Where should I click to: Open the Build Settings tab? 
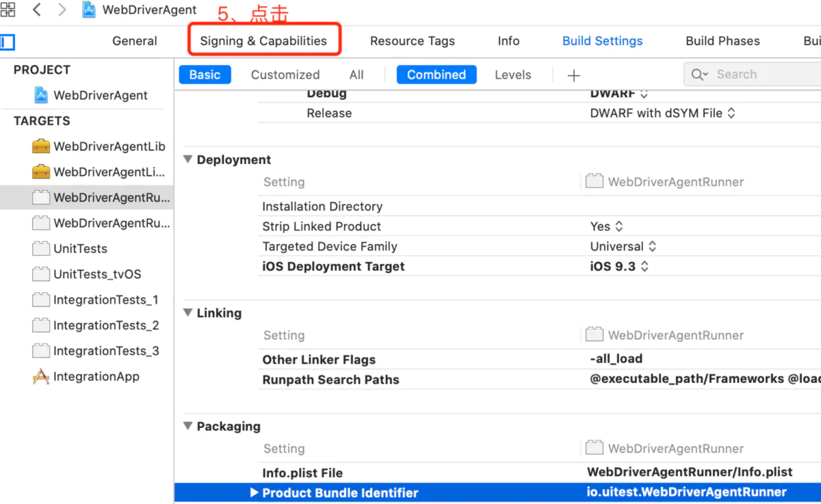click(x=603, y=41)
